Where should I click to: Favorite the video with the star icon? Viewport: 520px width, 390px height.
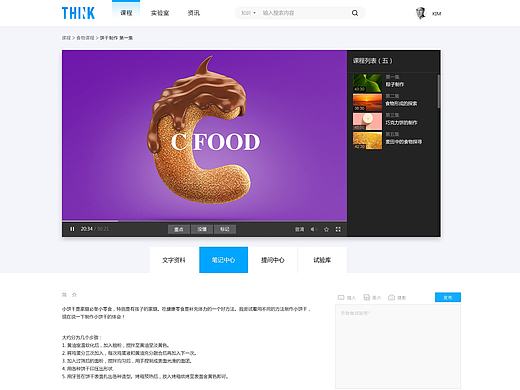[326, 229]
